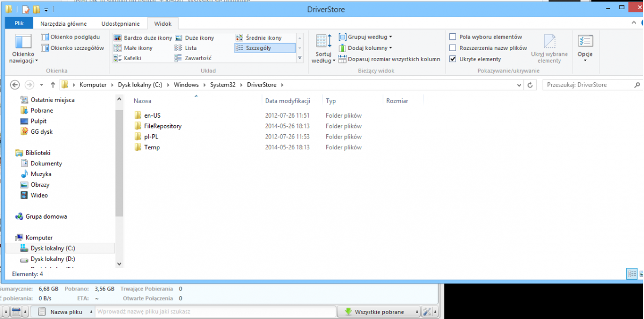Click the file name search field in background window
The height and width of the screenshot is (319, 644).
pyautogui.click(x=215, y=311)
